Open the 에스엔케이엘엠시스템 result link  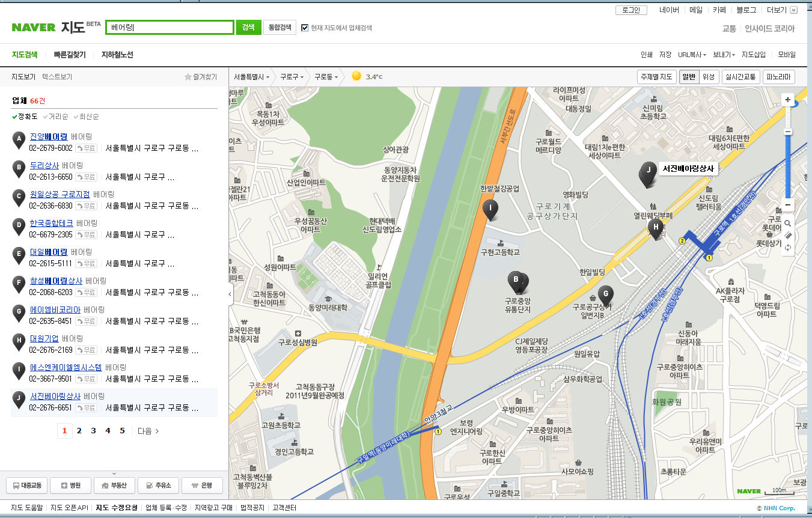coord(66,367)
